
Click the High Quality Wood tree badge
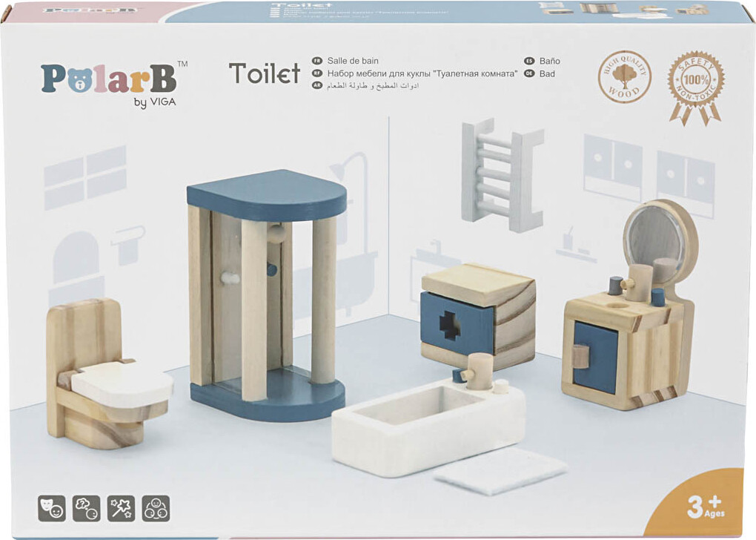(x=625, y=77)
